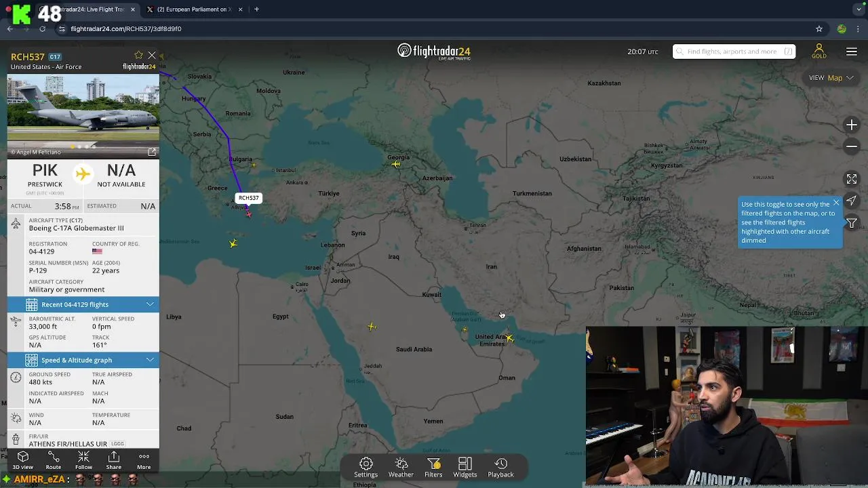Center map on my location arrow

coord(852,201)
